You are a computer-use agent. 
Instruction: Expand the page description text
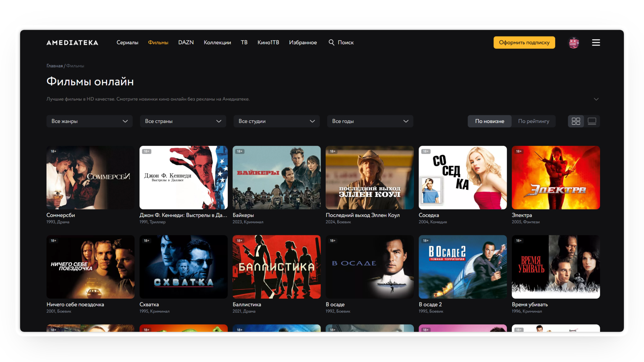click(596, 99)
